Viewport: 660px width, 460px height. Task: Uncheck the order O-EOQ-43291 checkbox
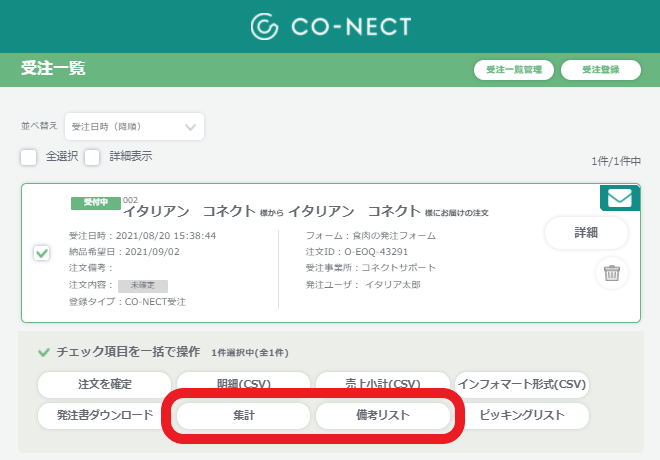tap(42, 253)
